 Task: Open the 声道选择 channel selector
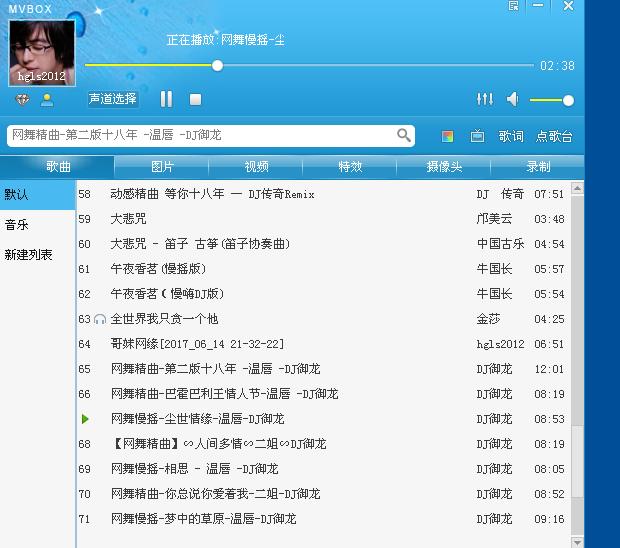(x=112, y=99)
